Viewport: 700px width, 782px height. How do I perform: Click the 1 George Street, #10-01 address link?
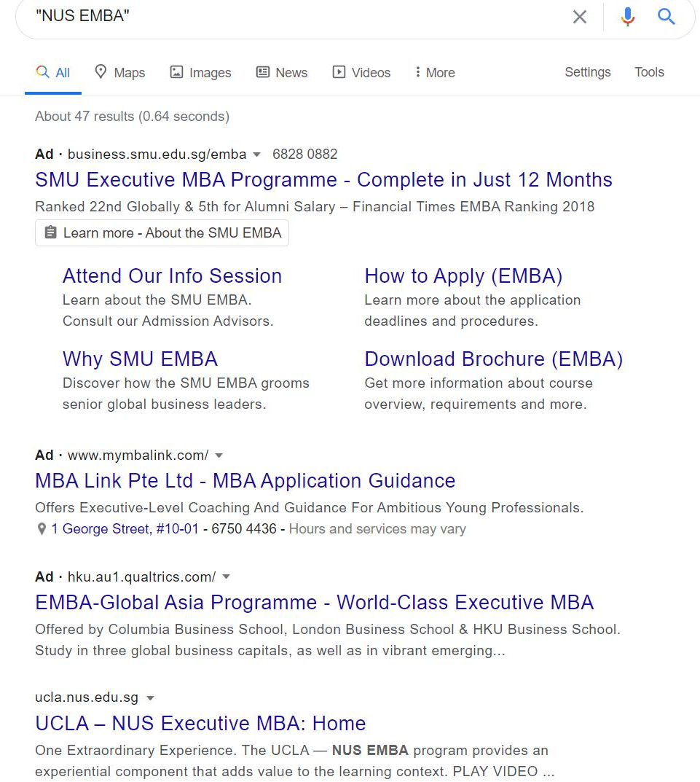tap(125, 529)
